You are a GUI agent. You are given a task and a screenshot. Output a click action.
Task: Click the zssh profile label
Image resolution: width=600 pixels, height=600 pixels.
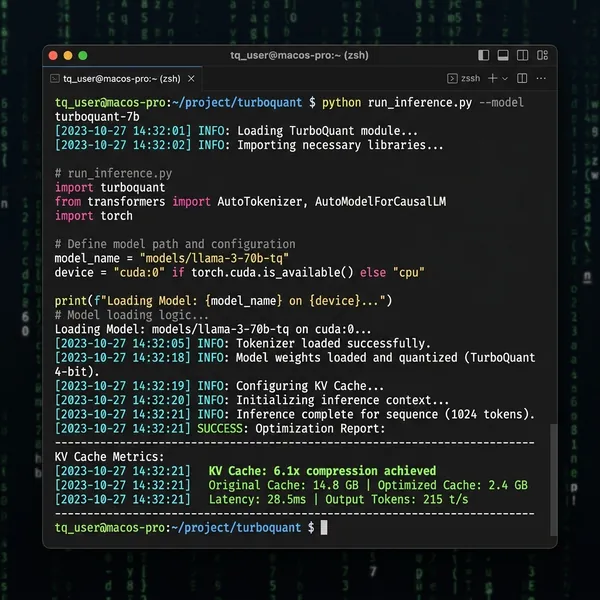[470, 78]
